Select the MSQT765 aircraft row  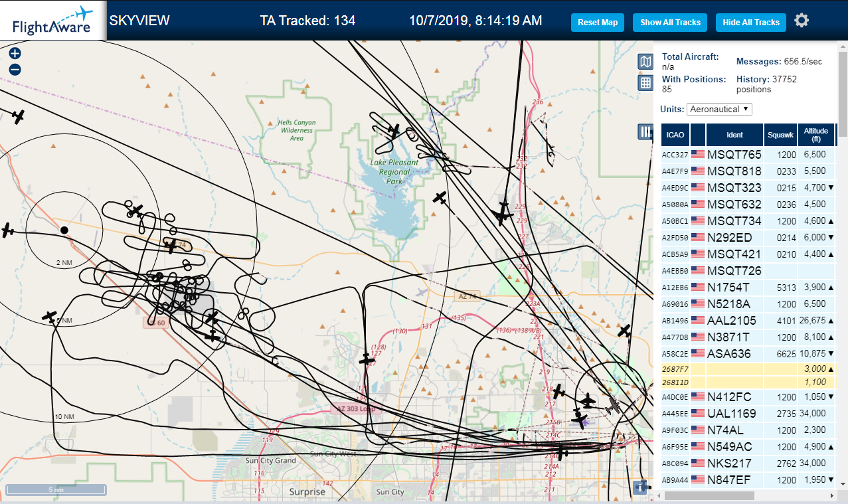click(748, 155)
